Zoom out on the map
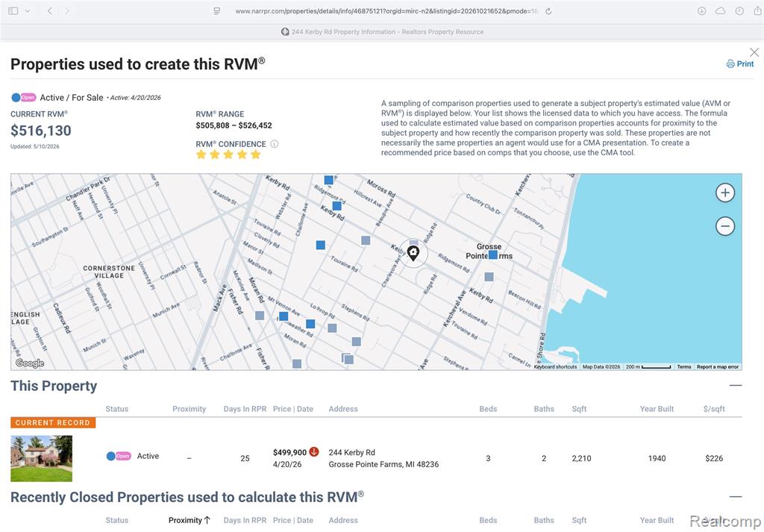This screenshot has height=532, width=764. (x=725, y=226)
